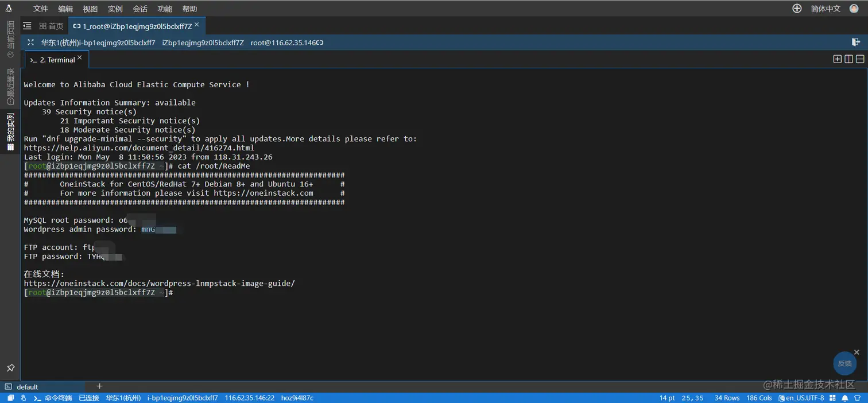Click https://help.aliyun.com/document_detail/416274.html link

click(x=139, y=148)
